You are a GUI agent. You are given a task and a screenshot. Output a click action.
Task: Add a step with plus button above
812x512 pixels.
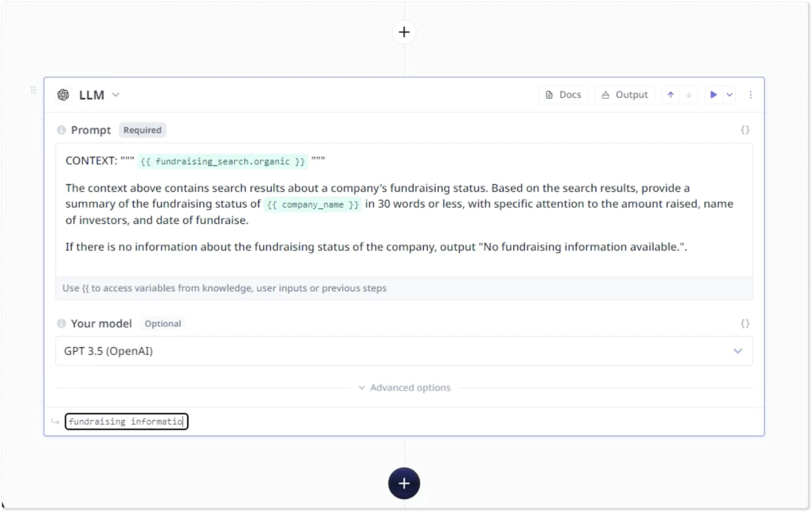tap(404, 32)
